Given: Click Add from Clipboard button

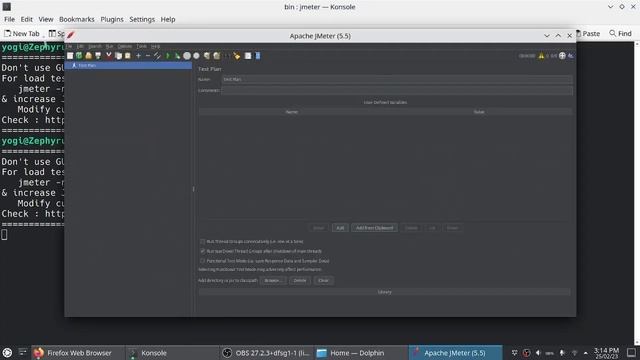Looking at the screenshot, I should pos(374,228).
